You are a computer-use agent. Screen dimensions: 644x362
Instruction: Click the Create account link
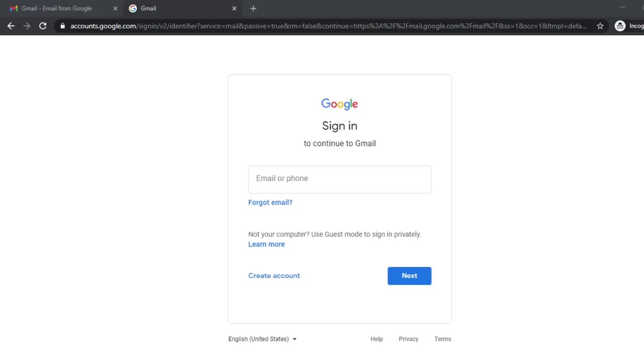[x=274, y=276]
